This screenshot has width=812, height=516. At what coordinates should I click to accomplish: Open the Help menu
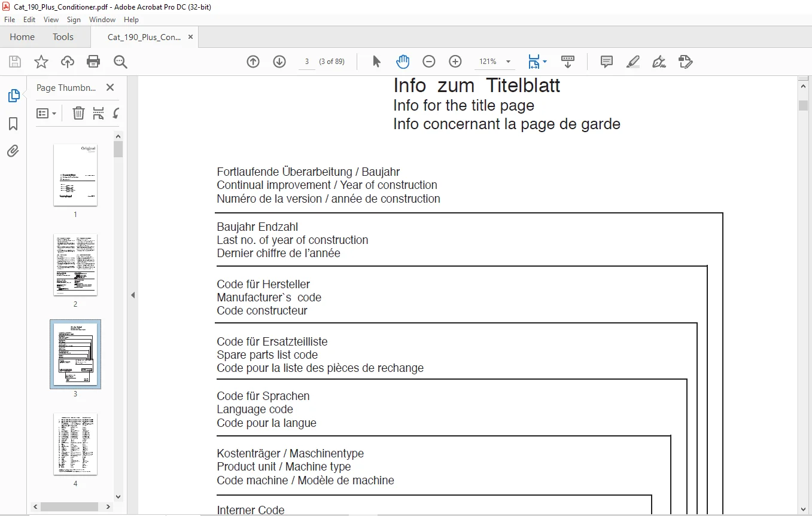131,20
